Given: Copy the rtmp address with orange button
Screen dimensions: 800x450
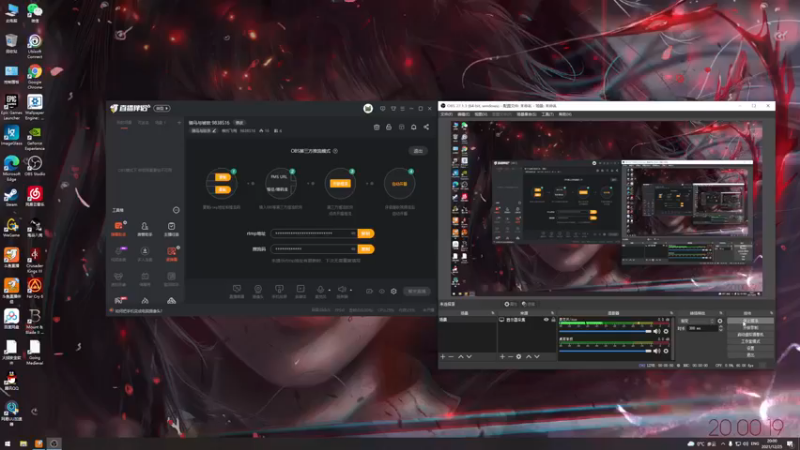Looking at the screenshot, I should pos(366,233).
